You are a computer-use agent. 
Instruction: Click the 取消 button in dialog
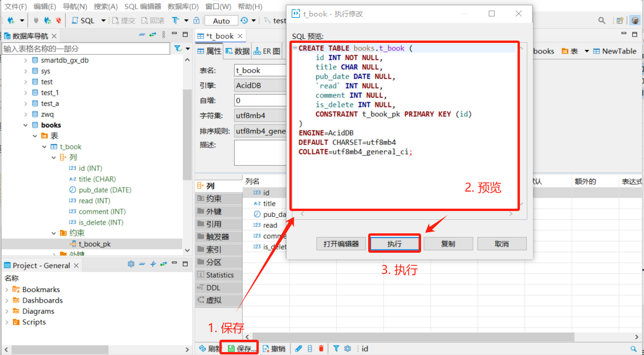pyautogui.click(x=501, y=243)
